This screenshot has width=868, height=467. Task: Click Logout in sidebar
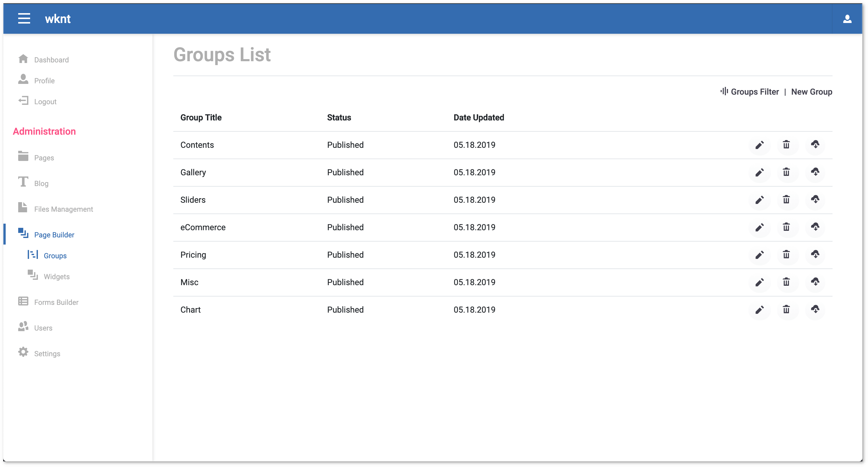coord(37,101)
